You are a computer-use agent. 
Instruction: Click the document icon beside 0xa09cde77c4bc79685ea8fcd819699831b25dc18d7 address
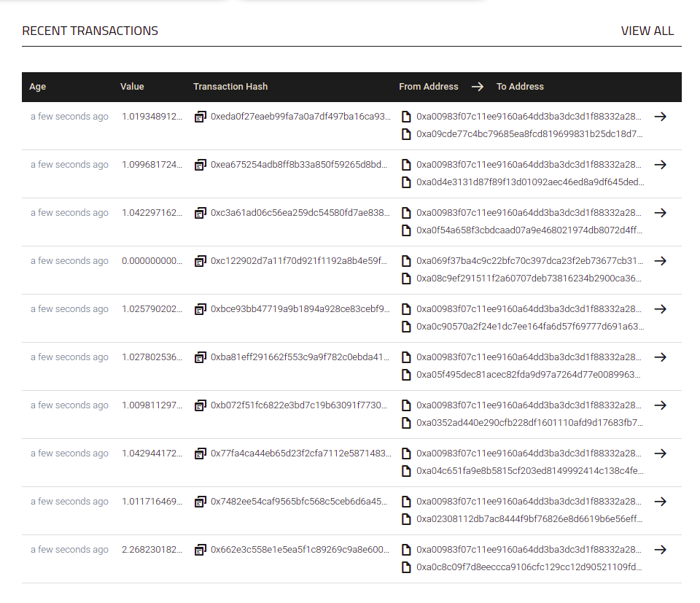pos(406,134)
